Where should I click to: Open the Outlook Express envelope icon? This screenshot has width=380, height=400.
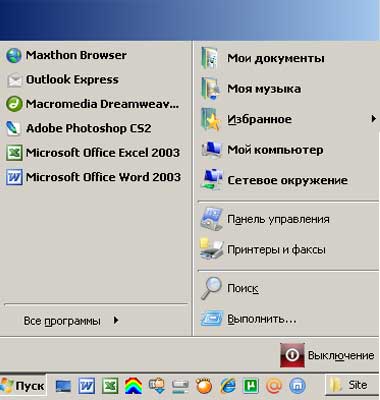(14, 80)
